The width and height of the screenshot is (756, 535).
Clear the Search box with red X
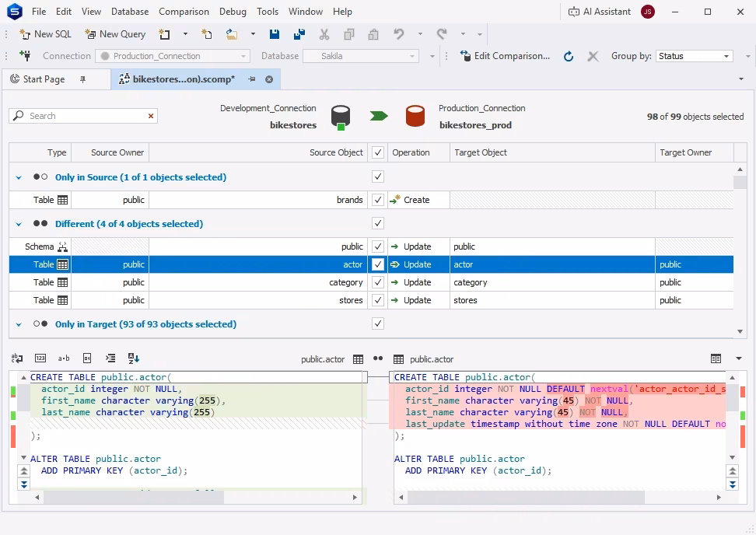click(151, 116)
